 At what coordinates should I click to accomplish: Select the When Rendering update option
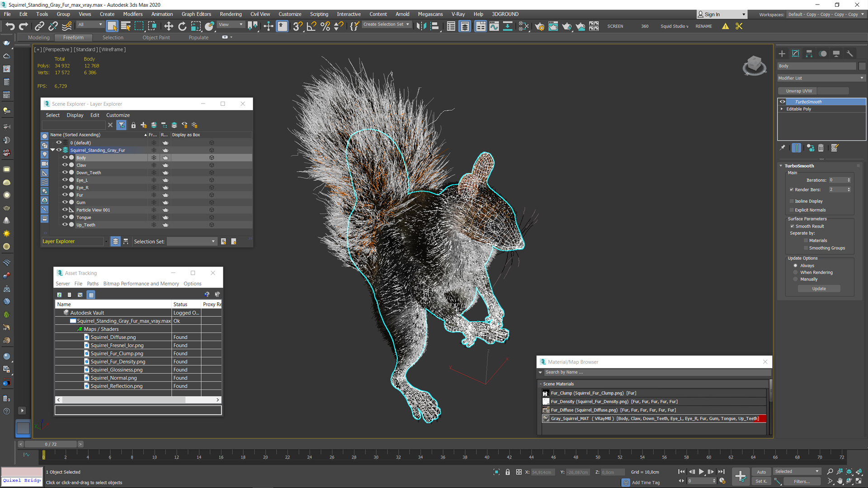[796, 272]
